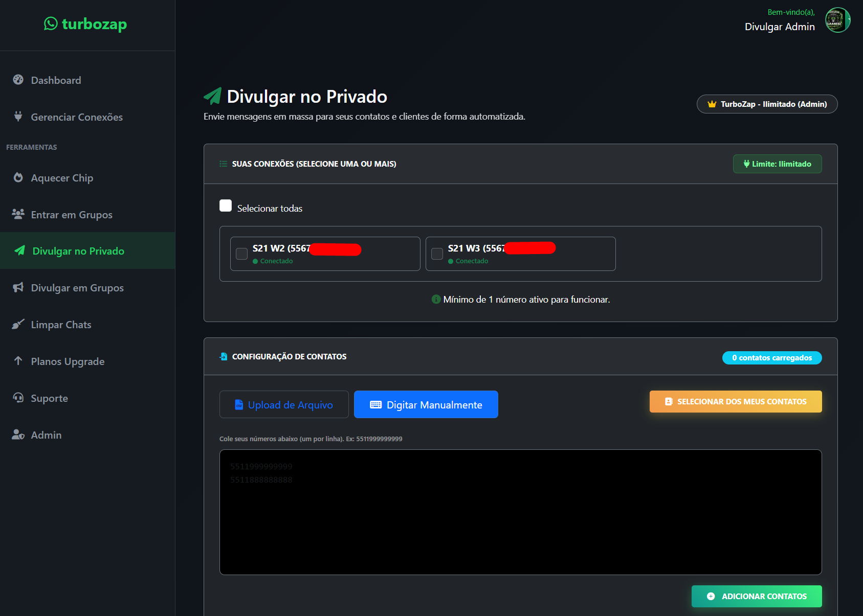Click the Divulgar em Grupos megaphone icon
This screenshot has width=863, height=616.
tap(18, 287)
